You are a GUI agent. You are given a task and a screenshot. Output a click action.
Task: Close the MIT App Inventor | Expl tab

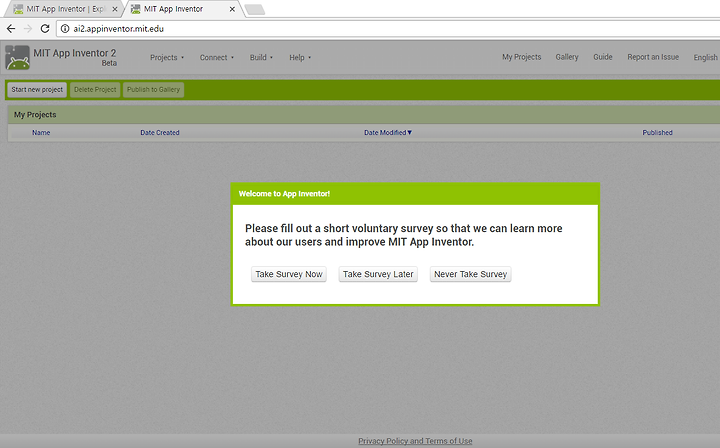(115, 9)
